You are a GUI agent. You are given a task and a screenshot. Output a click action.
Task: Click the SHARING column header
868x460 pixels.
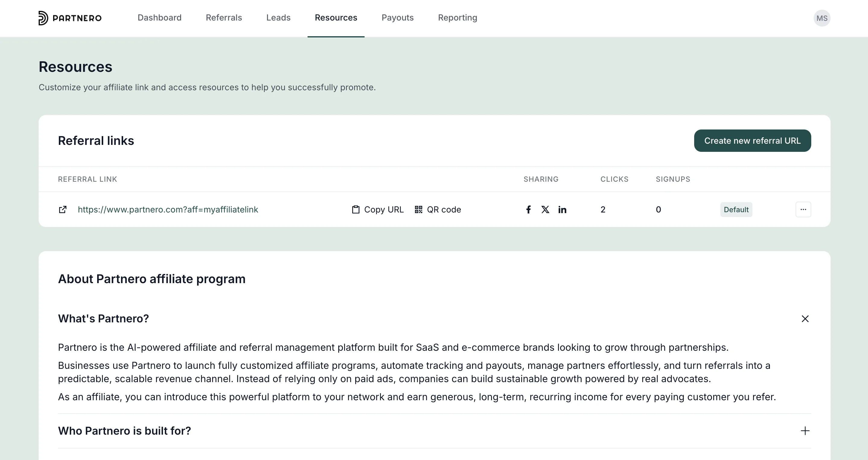point(541,179)
